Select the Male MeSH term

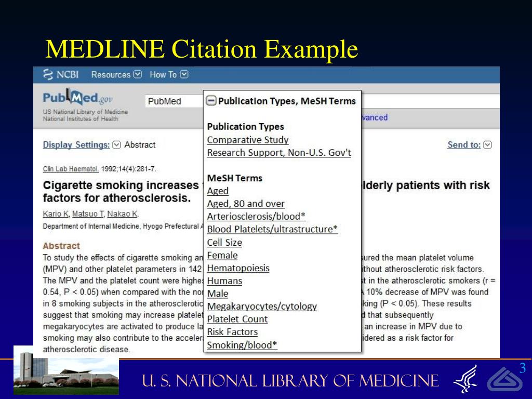pos(218,294)
